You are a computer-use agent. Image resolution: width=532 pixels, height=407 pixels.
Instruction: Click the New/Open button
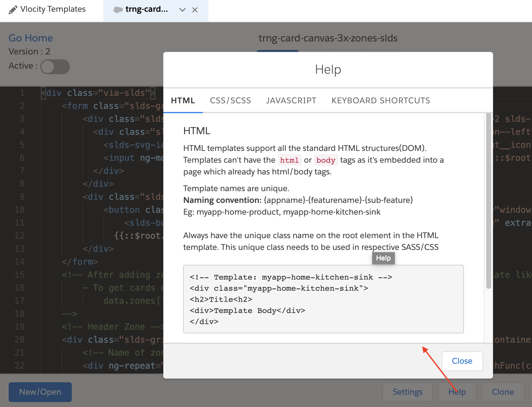[x=40, y=392]
